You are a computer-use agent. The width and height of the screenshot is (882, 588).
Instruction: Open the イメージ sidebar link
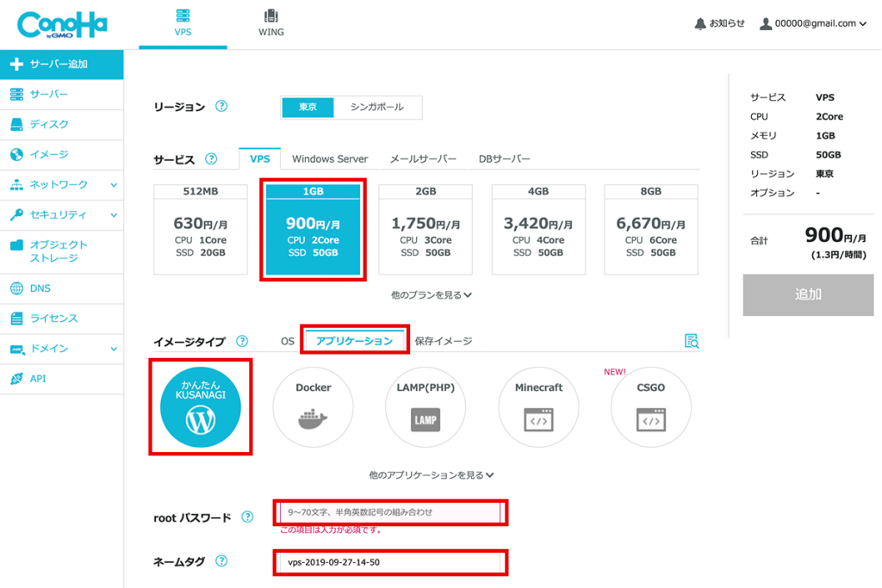click(x=62, y=155)
